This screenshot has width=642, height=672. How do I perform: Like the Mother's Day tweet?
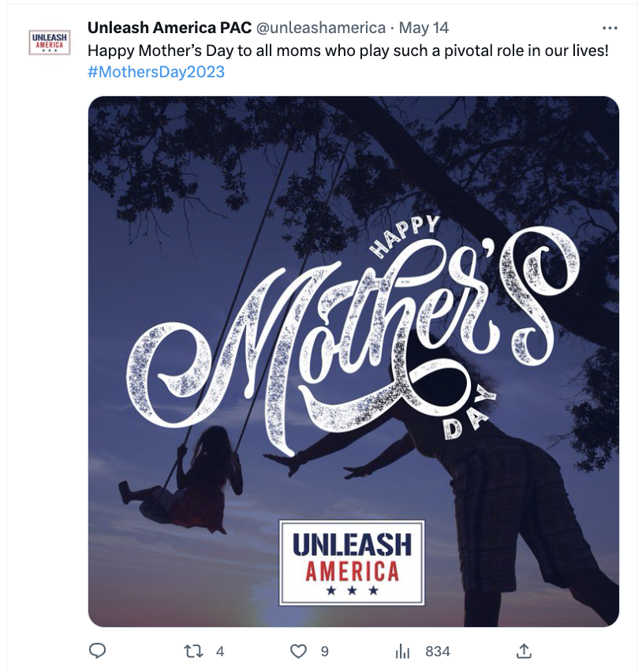pos(298,651)
